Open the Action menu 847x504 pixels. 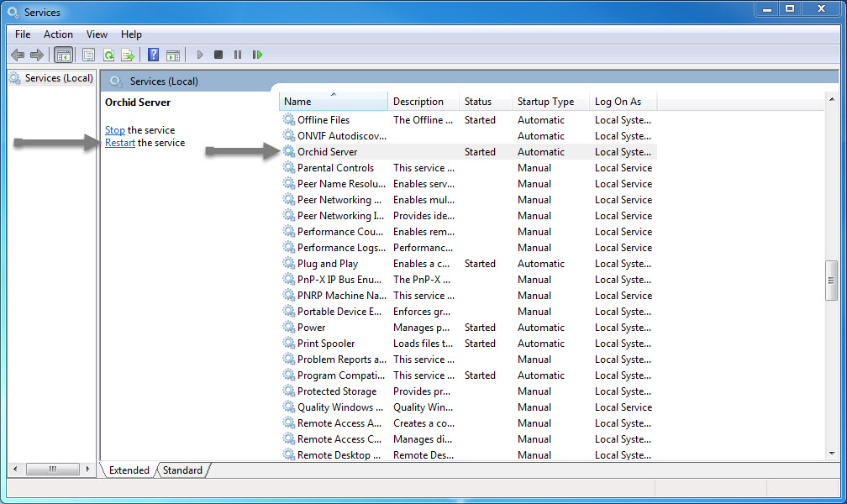58,34
